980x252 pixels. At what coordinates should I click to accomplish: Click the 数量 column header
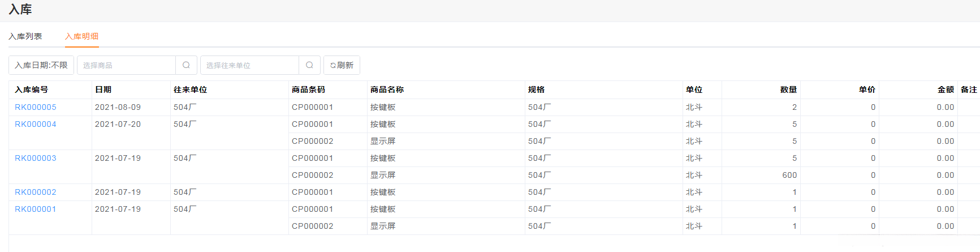pyautogui.click(x=788, y=89)
